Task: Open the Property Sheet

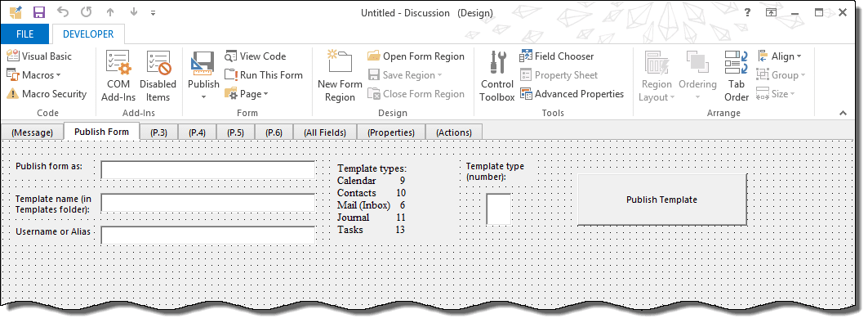Action: pos(559,74)
